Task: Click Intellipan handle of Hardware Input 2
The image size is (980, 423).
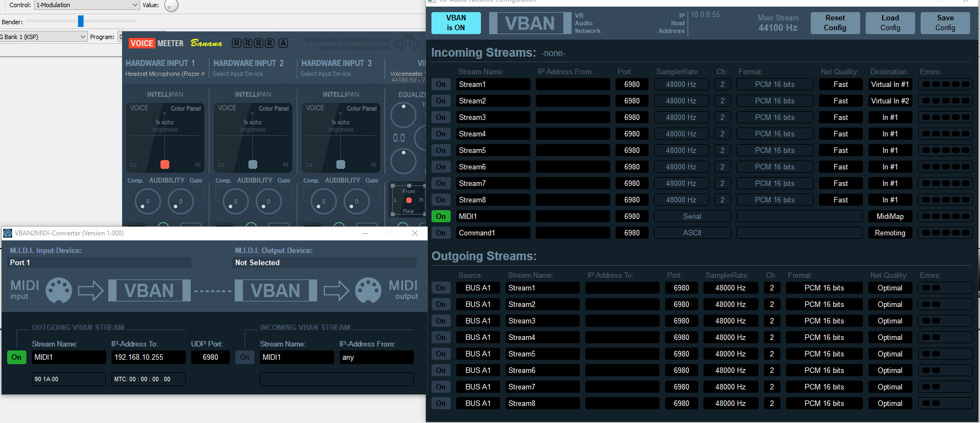Action: point(252,164)
